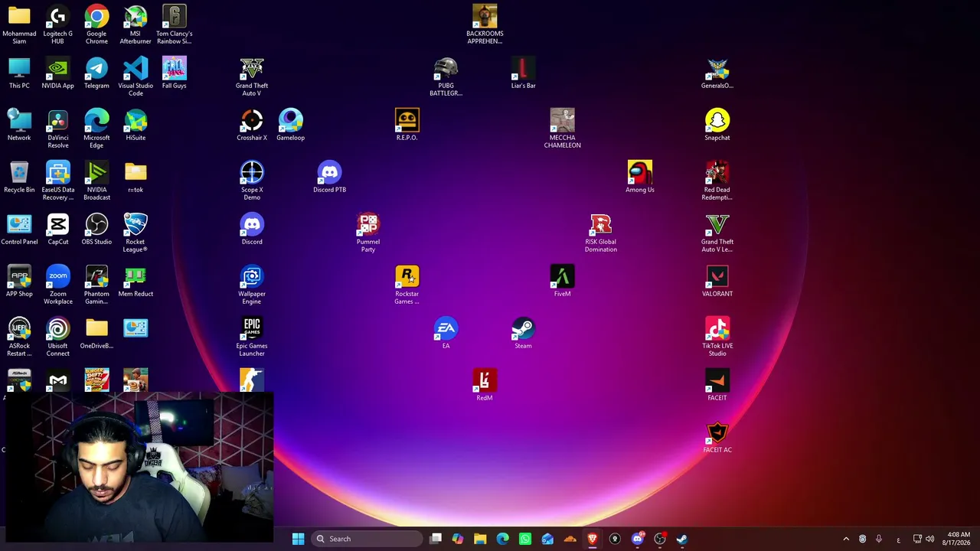The image size is (980, 551).
Task: Open Task View from the taskbar
Action: (x=436, y=539)
